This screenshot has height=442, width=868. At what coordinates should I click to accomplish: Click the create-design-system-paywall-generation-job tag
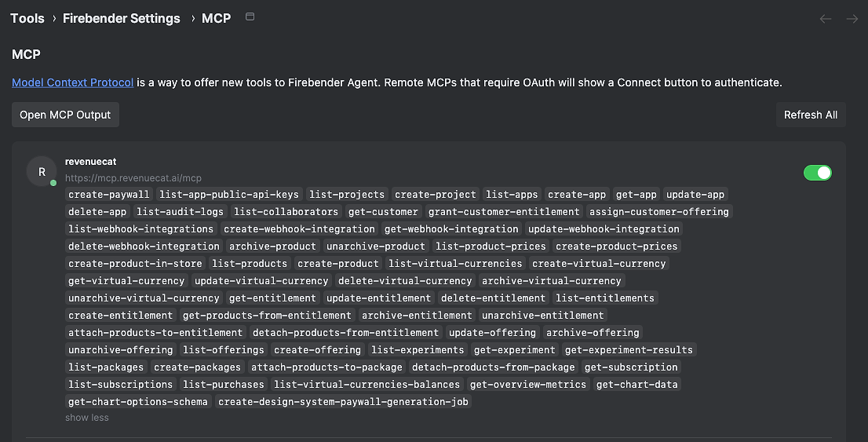pyautogui.click(x=343, y=401)
